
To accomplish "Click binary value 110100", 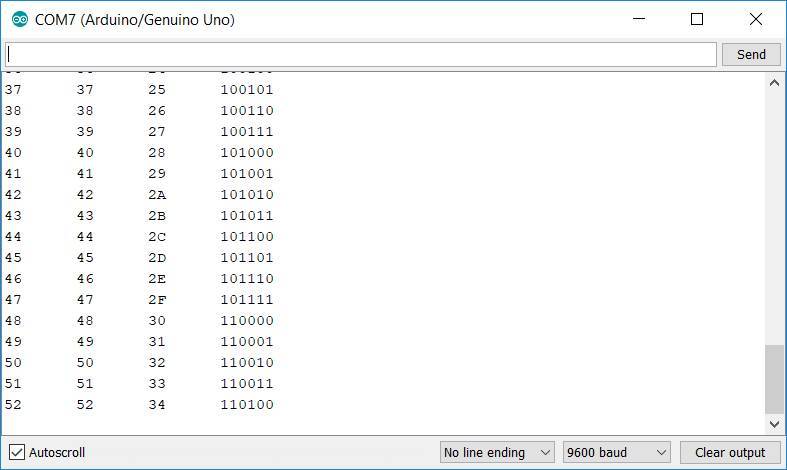I will (x=247, y=405).
